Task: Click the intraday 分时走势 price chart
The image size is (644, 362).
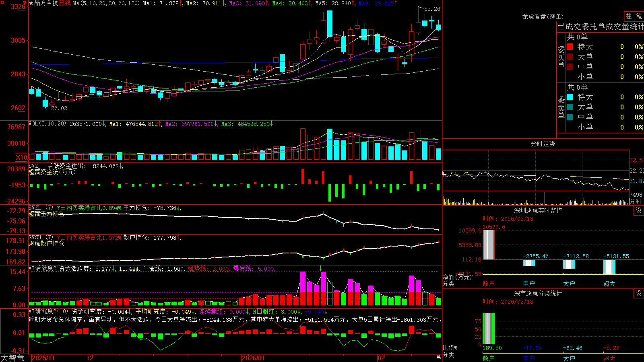Action: tap(536, 170)
